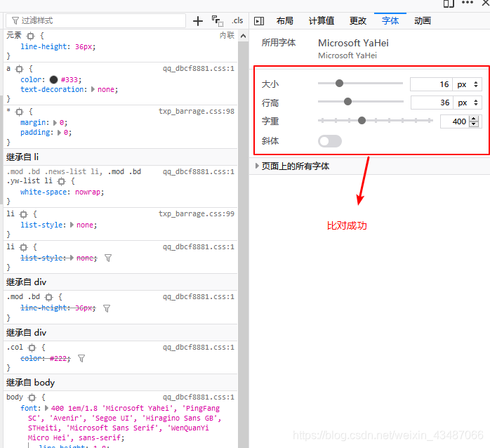Click highlight icon for element rule

(x=30, y=36)
